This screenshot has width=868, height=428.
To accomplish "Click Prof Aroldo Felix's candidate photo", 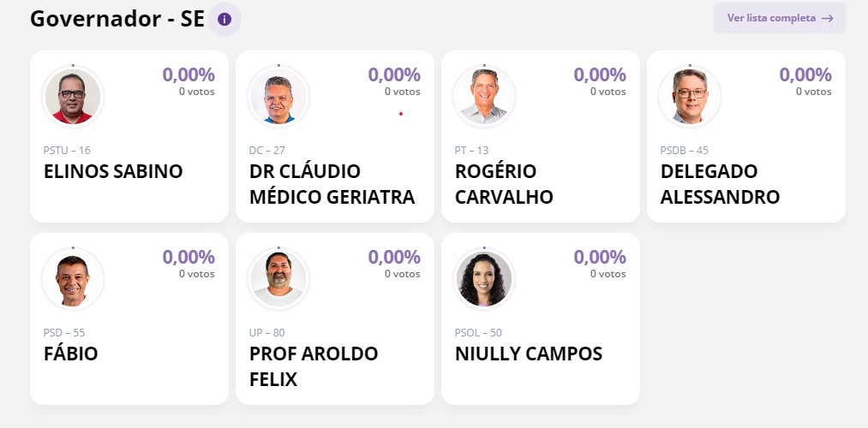I will click(x=278, y=278).
